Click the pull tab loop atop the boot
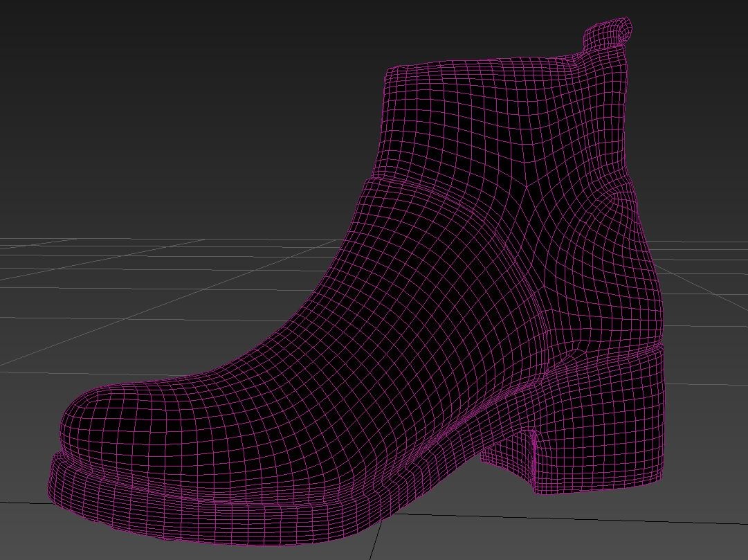This screenshot has height=560, width=748. [608, 34]
